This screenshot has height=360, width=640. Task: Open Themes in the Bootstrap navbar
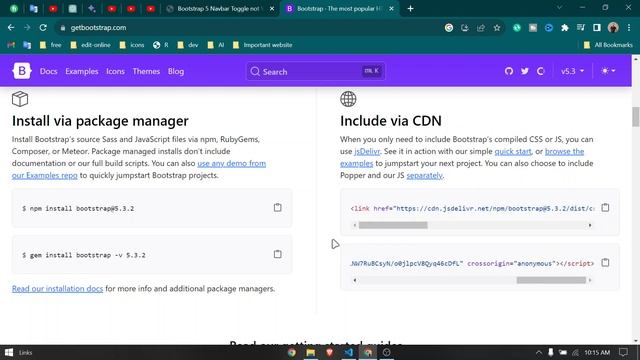146,71
